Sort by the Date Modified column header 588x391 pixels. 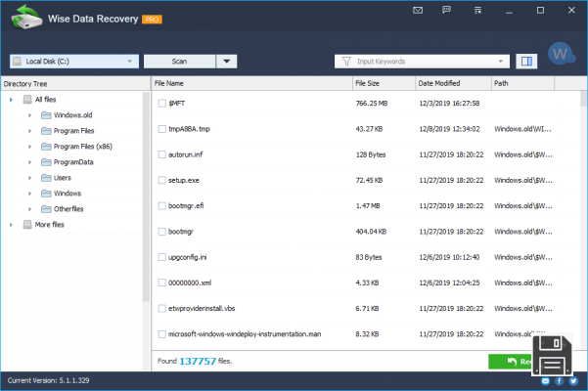click(x=453, y=83)
